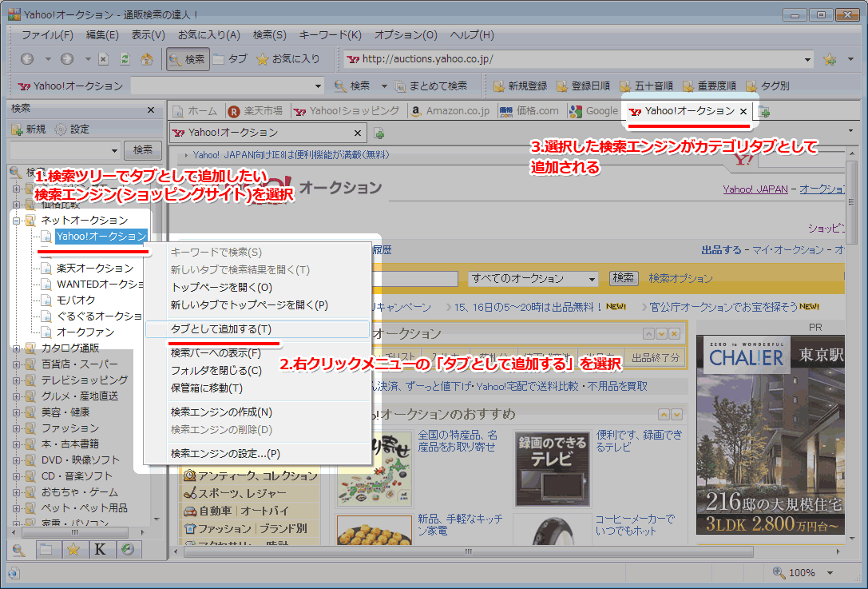Image resolution: width=868 pixels, height=589 pixels.
Task: Stop loading with the toolbar X icon
Action: 104,58
